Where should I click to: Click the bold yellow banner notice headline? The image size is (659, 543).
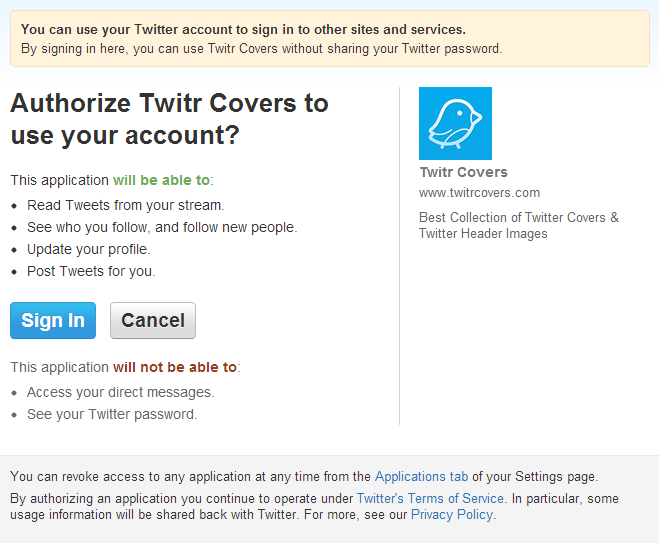click(243, 30)
